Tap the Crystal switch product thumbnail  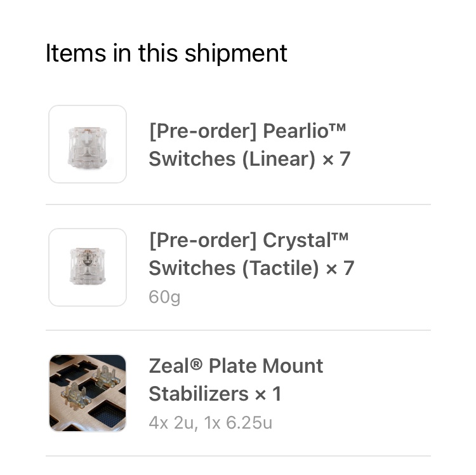[88, 267]
